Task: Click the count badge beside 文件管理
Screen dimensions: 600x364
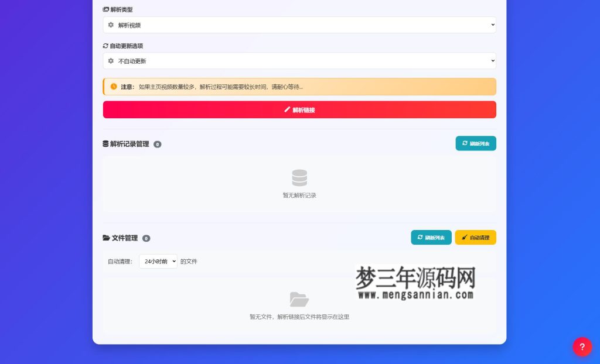Action: coord(146,238)
